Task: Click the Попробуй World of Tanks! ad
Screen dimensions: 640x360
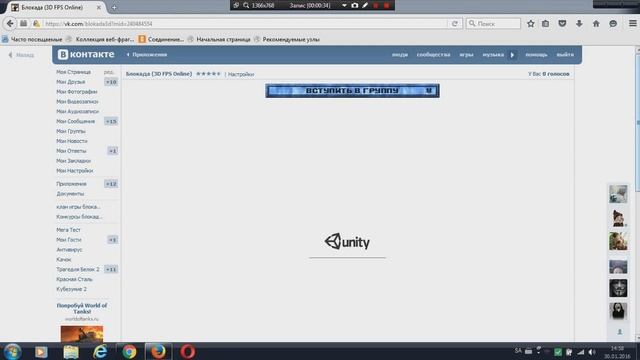Action: (x=82, y=309)
